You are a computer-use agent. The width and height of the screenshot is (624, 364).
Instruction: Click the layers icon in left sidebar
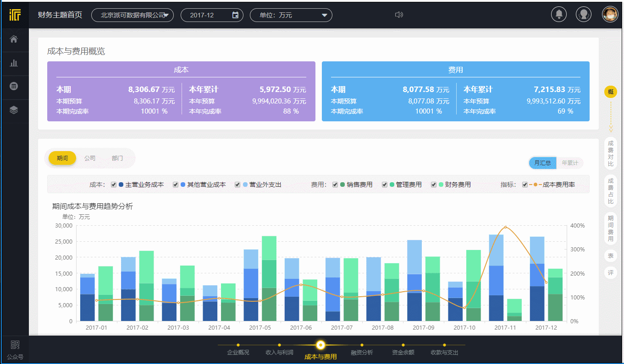click(x=14, y=110)
